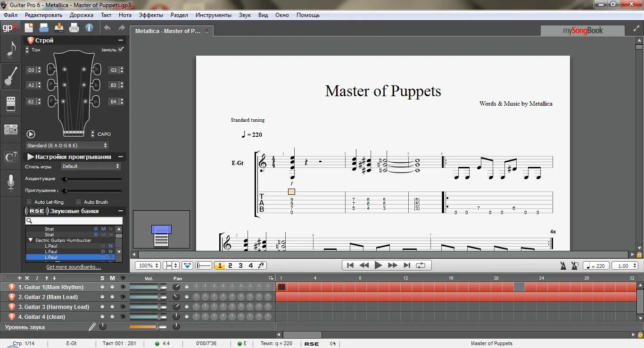Mute Guitar 4 (clean) track

[112, 316]
